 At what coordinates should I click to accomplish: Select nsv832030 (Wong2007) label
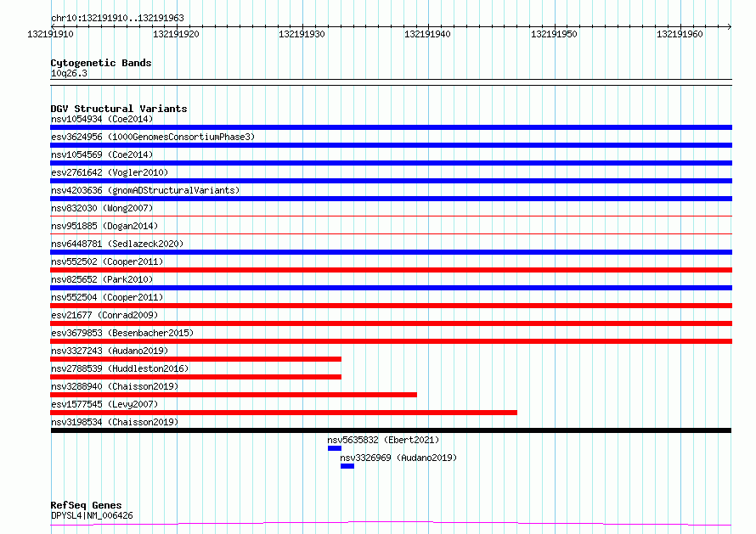tap(102, 208)
